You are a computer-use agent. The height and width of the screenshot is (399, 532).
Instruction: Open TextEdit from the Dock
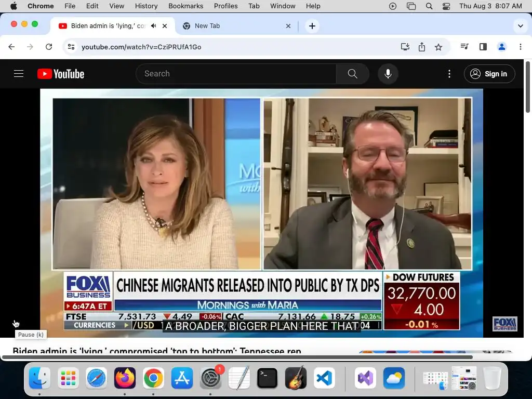239,378
